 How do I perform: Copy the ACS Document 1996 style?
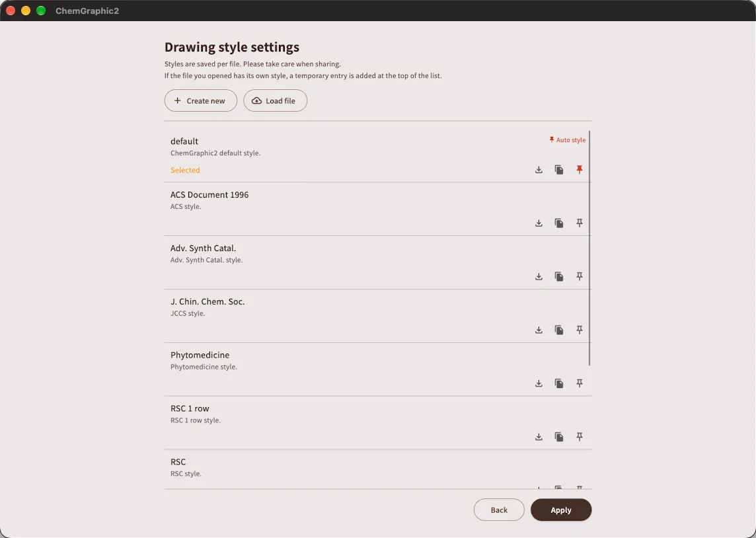559,223
